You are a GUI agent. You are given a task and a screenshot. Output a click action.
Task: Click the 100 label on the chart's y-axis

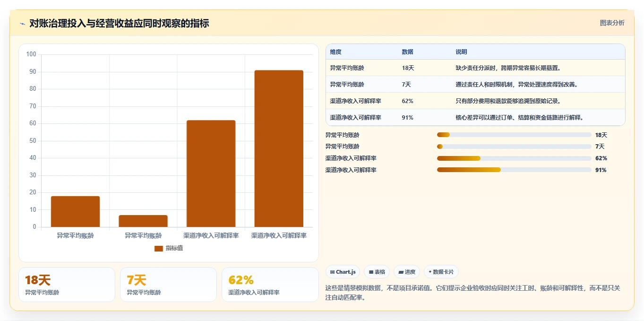tap(31, 54)
